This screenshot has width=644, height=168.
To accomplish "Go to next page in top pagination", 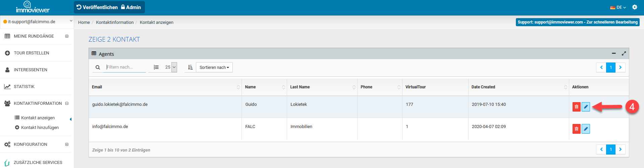I will [620, 68].
